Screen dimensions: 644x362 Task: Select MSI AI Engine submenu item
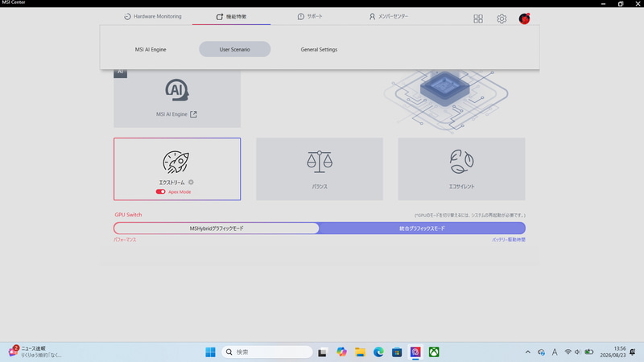point(151,49)
